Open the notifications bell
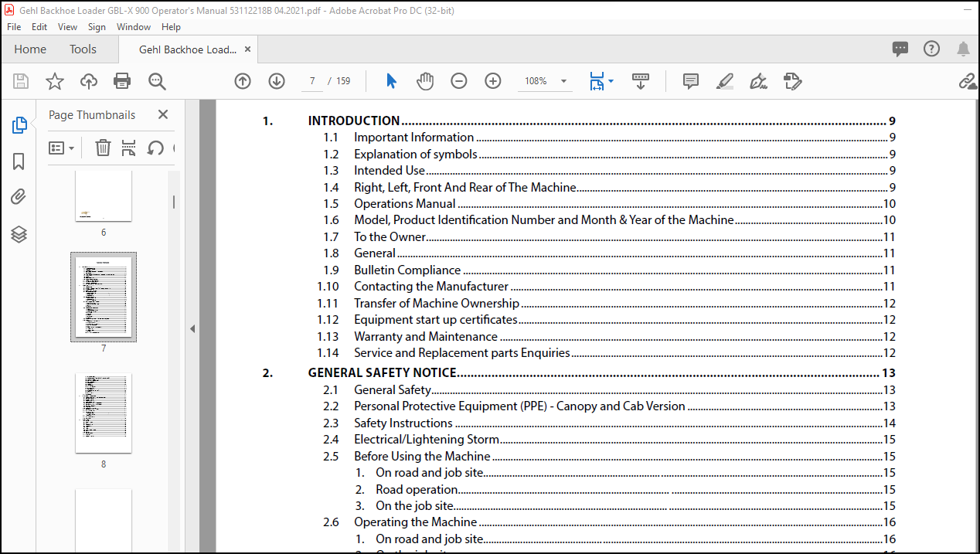 [x=963, y=49]
